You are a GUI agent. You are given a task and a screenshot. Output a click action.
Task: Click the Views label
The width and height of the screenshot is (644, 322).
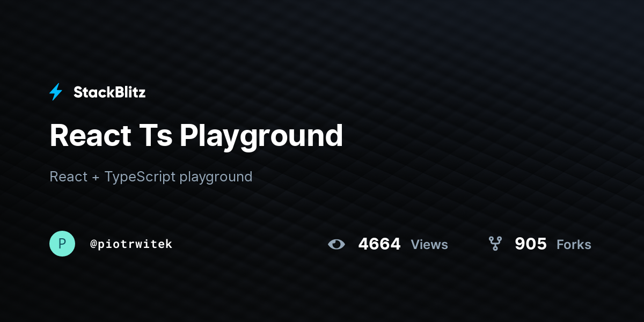click(429, 245)
